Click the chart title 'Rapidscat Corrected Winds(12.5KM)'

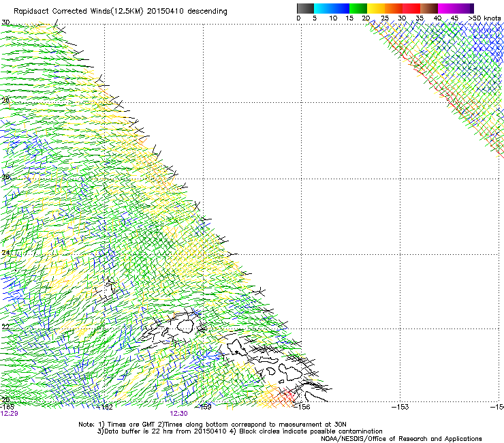click(78, 12)
